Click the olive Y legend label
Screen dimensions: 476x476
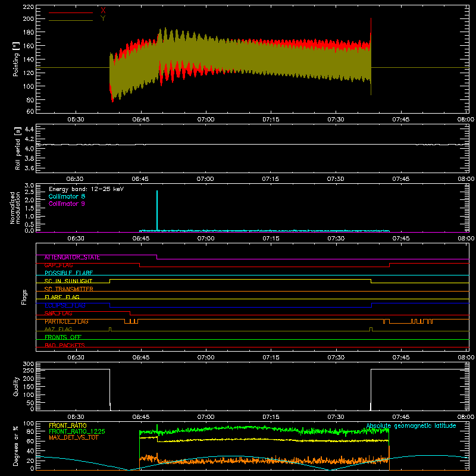pyautogui.click(x=103, y=18)
